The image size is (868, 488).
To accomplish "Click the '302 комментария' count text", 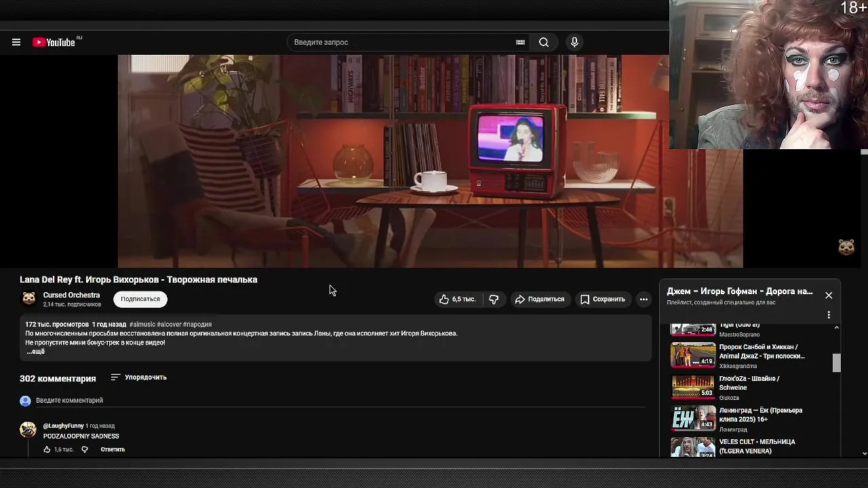I will pyautogui.click(x=58, y=378).
